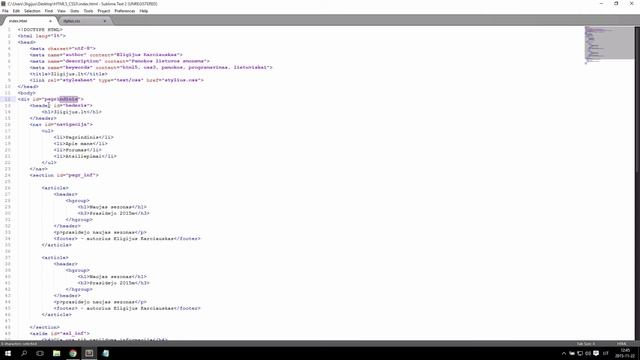Click second article opening tag line 37

[55, 258]
